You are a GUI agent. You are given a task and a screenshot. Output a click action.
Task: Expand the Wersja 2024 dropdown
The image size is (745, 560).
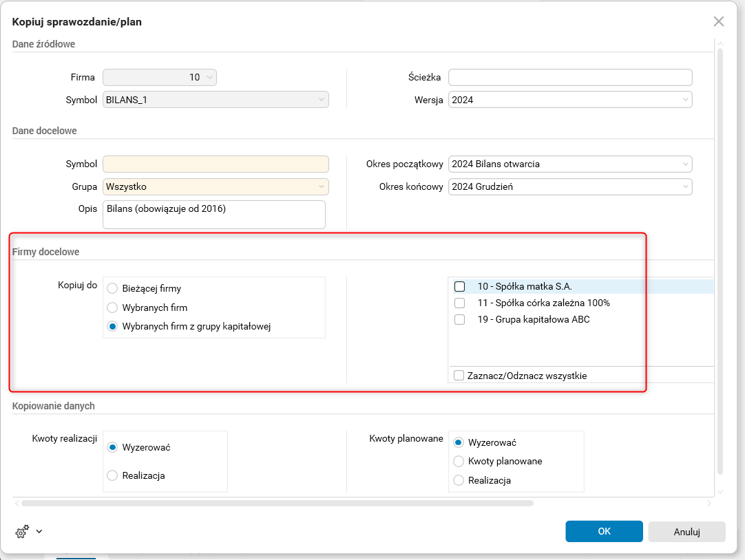pyautogui.click(x=686, y=100)
